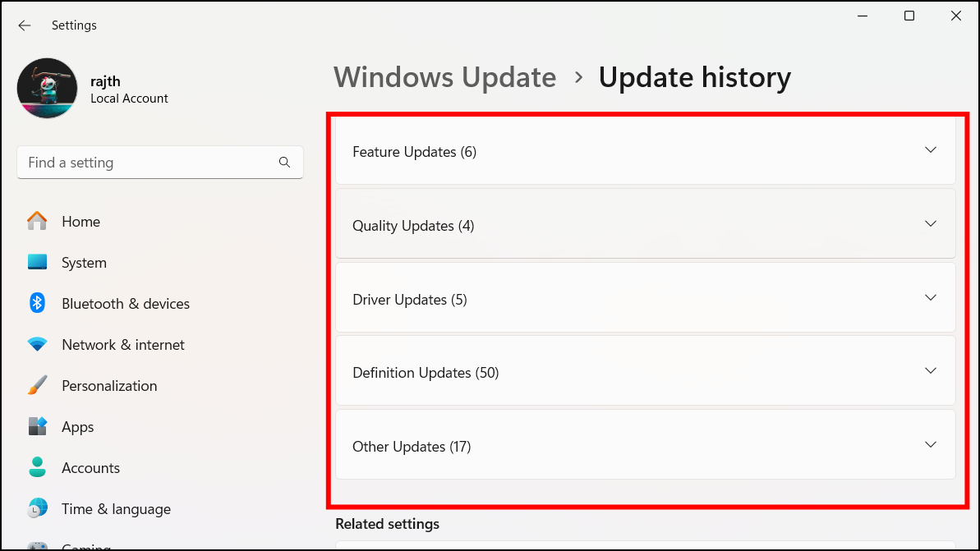The width and height of the screenshot is (980, 551).
Task: Click the Apps icon in the navigation pane
Action: pos(37,426)
